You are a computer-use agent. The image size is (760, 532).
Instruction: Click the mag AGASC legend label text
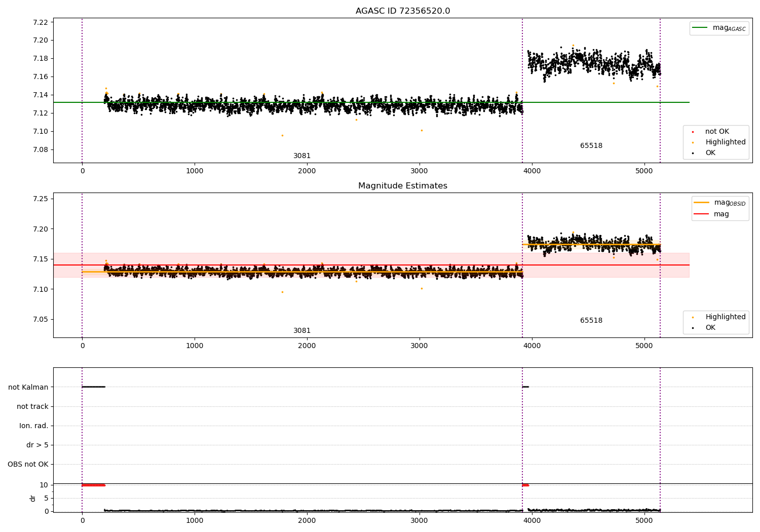tap(729, 28)
